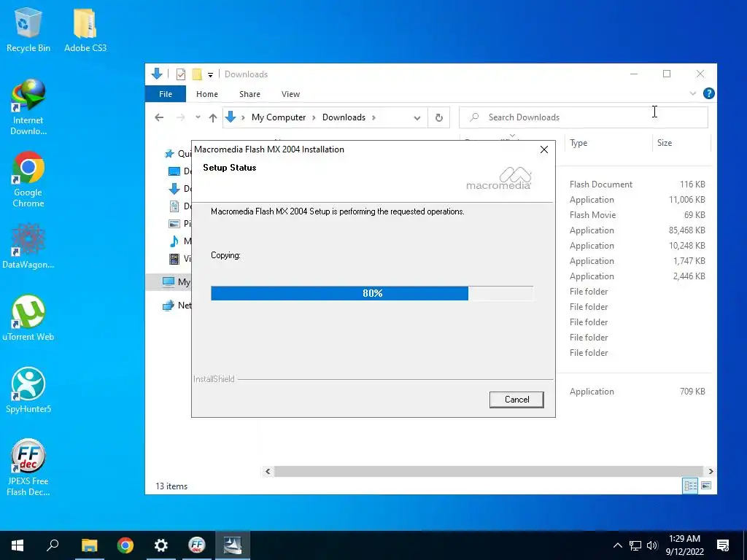Open the Adobe CS3 folder icon
747x560 pixels.
coord(85,30)
